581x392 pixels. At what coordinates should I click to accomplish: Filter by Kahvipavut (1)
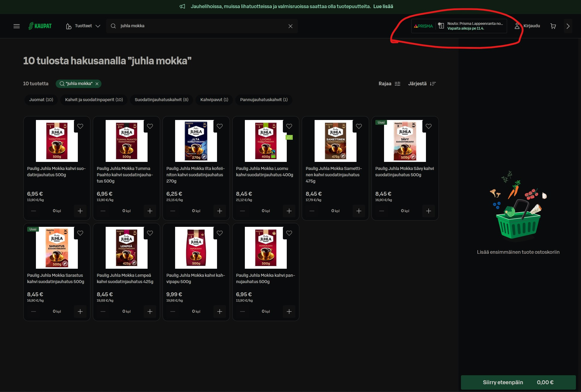pyautogui.click(x=214, y=100)
